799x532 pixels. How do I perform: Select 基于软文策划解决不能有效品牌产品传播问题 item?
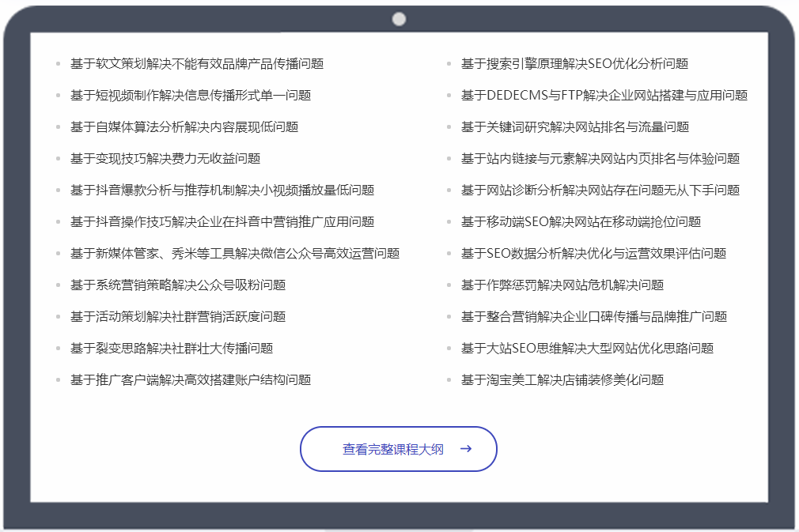[x=197, y=64]
